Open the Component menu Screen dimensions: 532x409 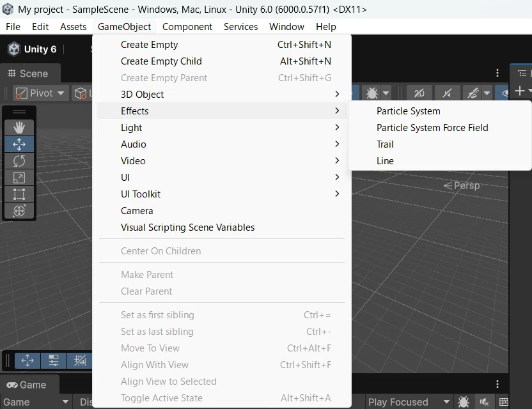(187, 27)
